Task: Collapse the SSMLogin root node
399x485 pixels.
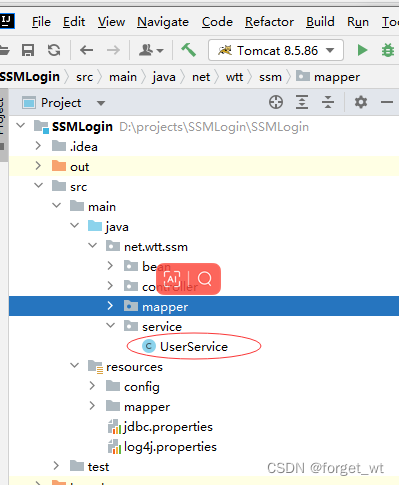Action: click(x=21, y=126)
